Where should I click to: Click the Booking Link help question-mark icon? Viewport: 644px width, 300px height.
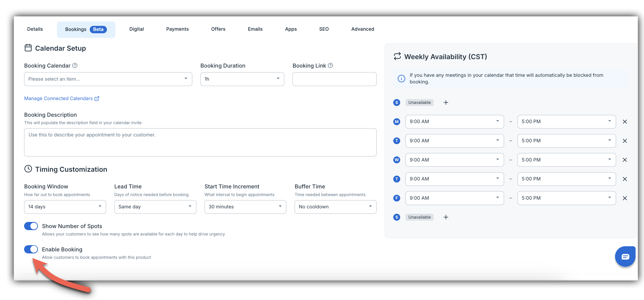(x=330, y=66)
